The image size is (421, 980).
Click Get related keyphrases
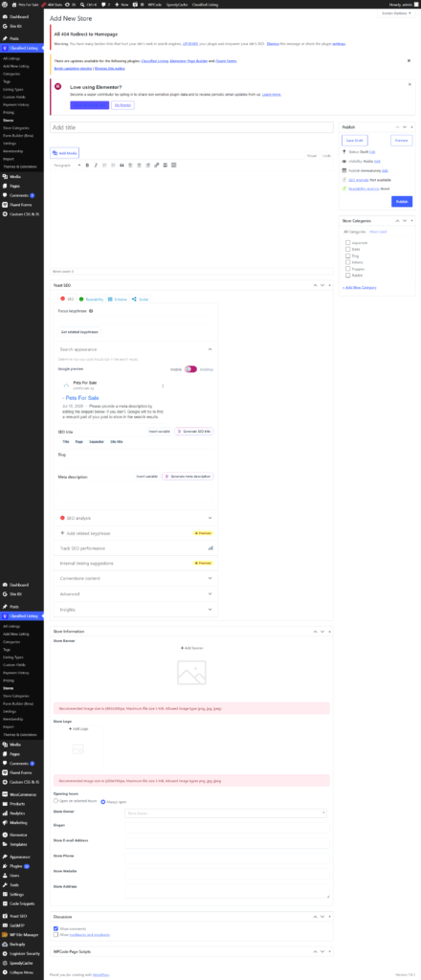(80, 332)
